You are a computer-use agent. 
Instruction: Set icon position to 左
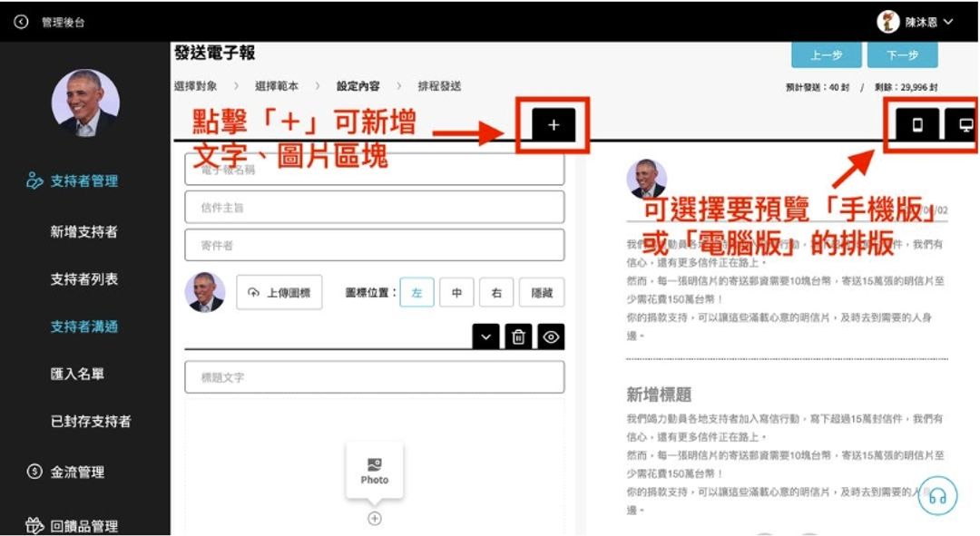pos(416,293)
